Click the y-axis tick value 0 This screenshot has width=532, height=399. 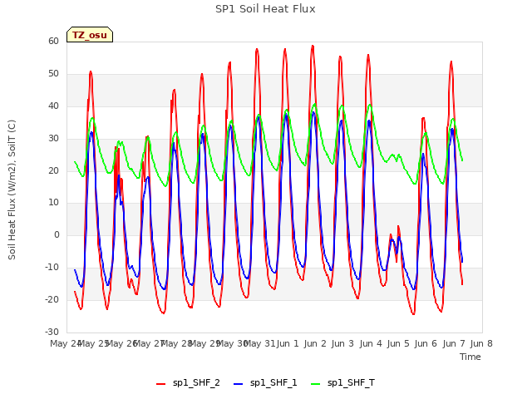(x=57, y=234)
